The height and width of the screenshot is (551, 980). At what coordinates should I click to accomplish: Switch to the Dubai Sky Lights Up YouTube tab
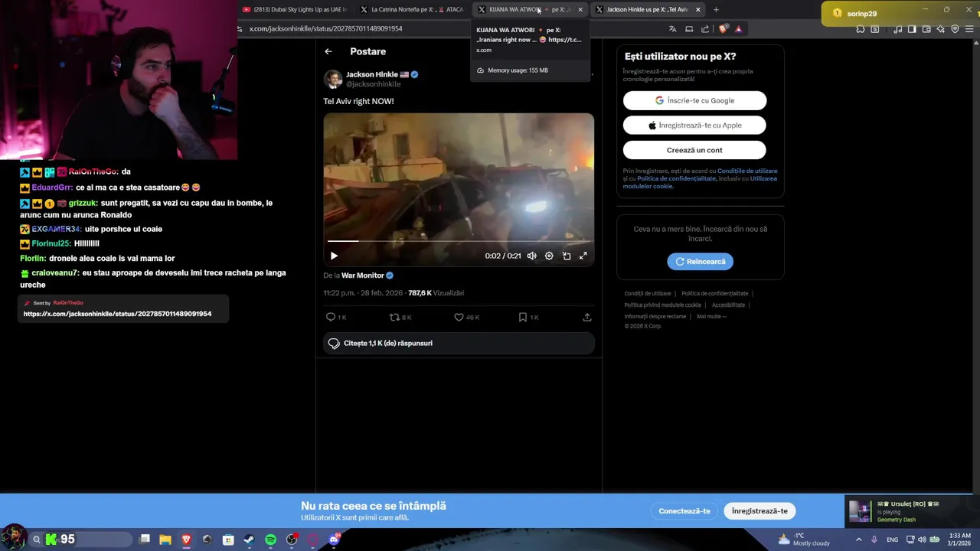click(x=294, y=10)
